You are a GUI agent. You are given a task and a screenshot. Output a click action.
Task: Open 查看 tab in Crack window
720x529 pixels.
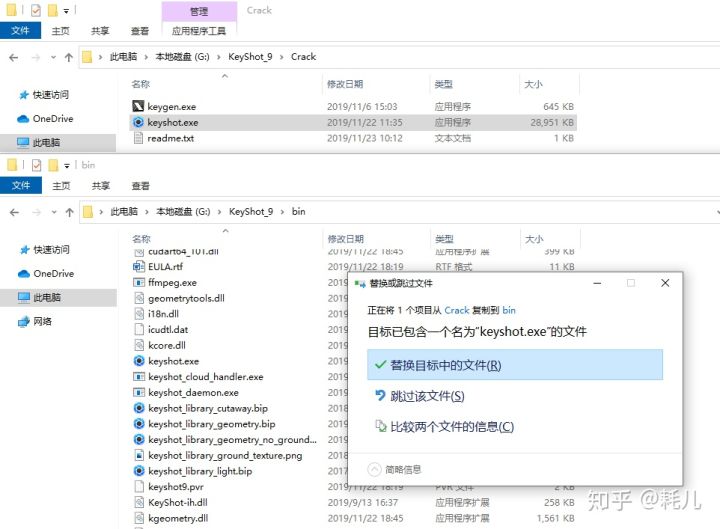click(140, 31)
